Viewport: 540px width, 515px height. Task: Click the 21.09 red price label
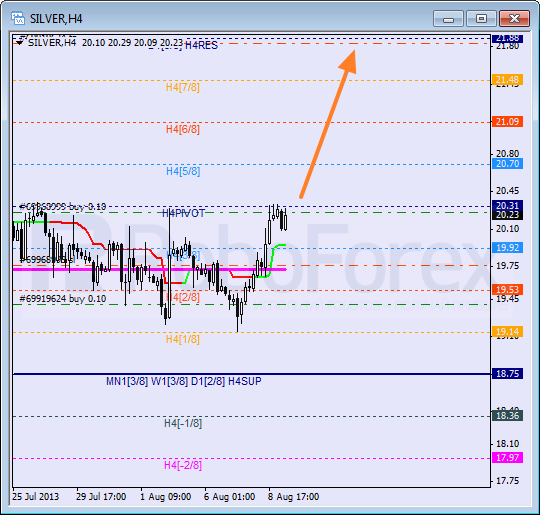tap(507, 122)
